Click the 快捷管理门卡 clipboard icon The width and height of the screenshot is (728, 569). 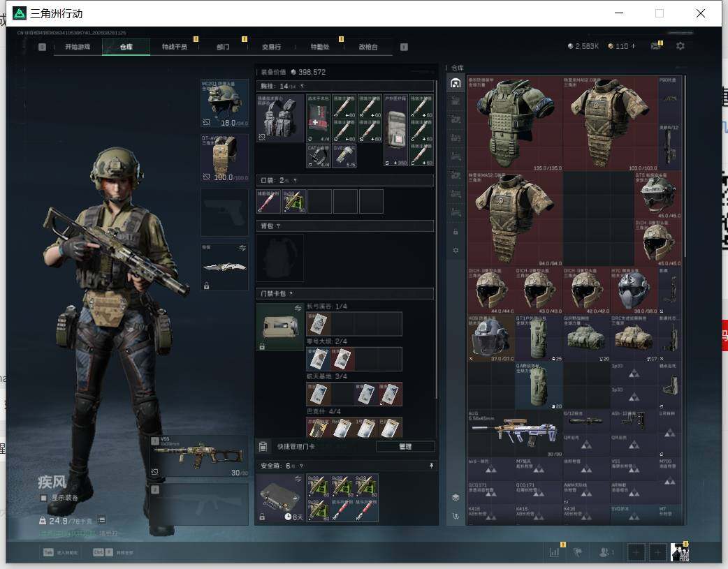tap(263, 447)
